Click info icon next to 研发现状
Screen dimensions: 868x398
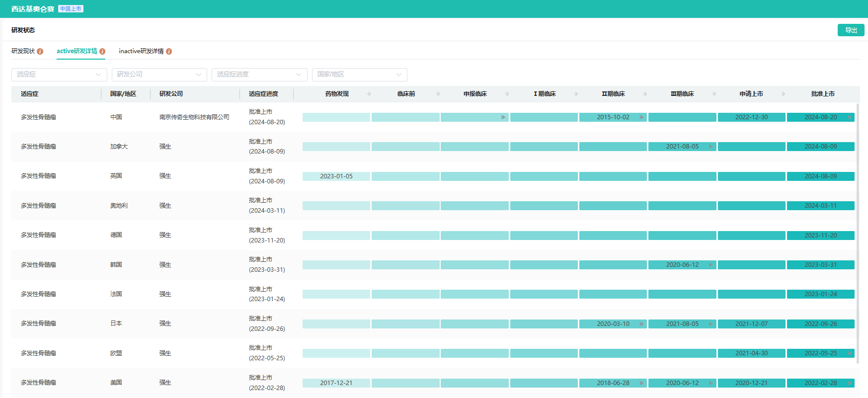pyautogui.click(x=40, y=51)
